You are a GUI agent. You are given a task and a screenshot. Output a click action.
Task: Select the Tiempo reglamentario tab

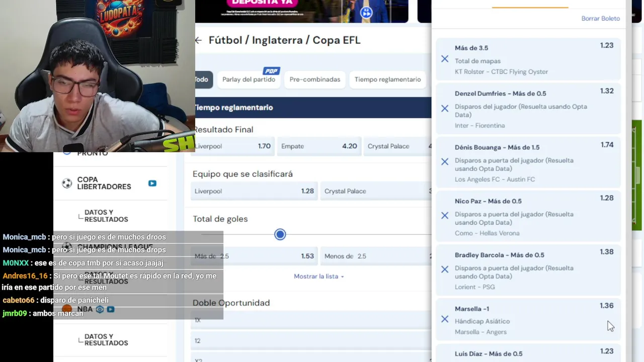click(x=387, y=79)
